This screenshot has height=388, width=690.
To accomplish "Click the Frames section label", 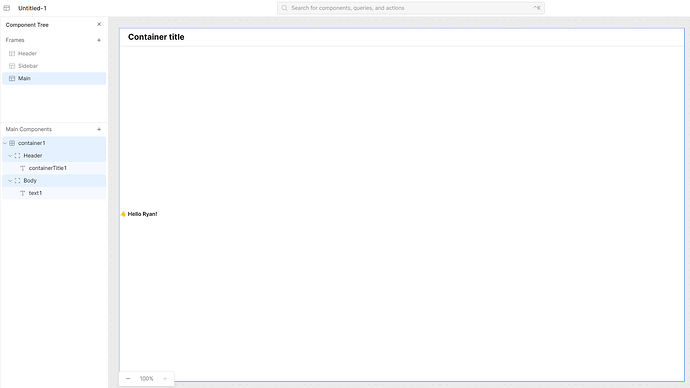I will point(15,40).
